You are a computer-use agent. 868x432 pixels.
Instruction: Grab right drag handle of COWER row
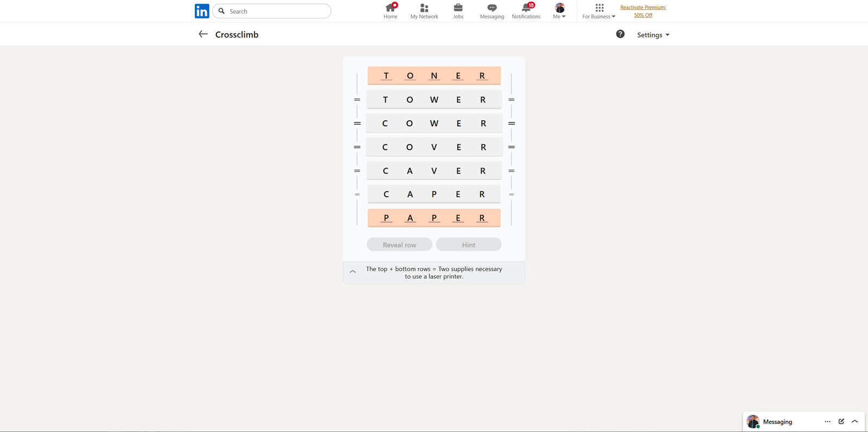[x=511, y=124]
